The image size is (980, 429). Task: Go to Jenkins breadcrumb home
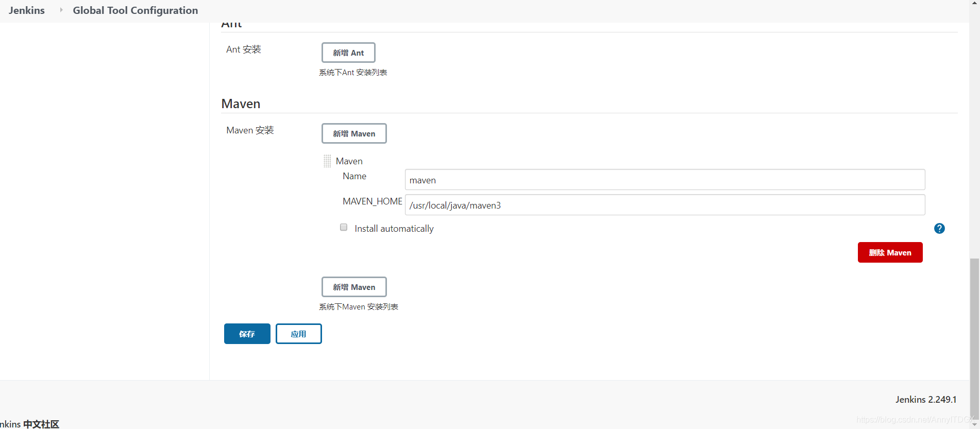(27, 10)
